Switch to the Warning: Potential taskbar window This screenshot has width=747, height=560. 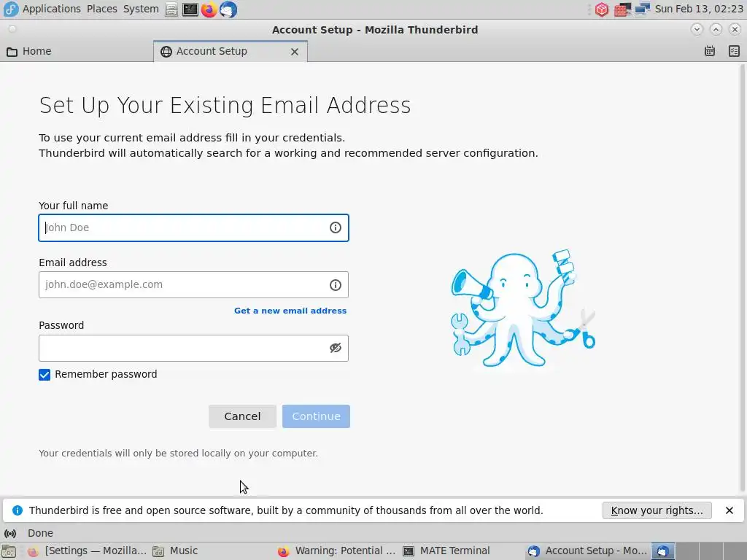pyautogui.click(x=336, y=551)
